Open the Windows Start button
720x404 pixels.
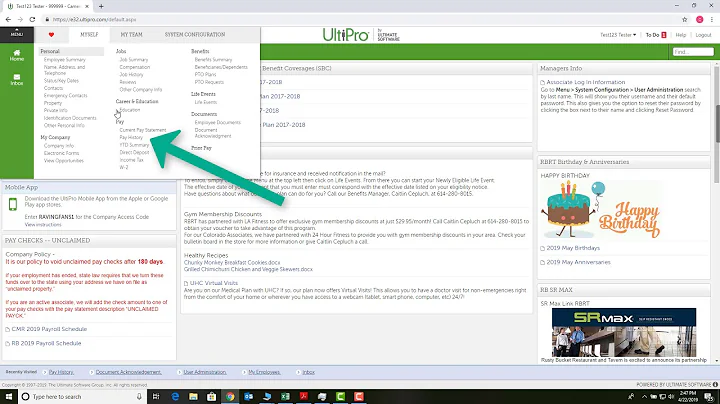tap(9, 396)
